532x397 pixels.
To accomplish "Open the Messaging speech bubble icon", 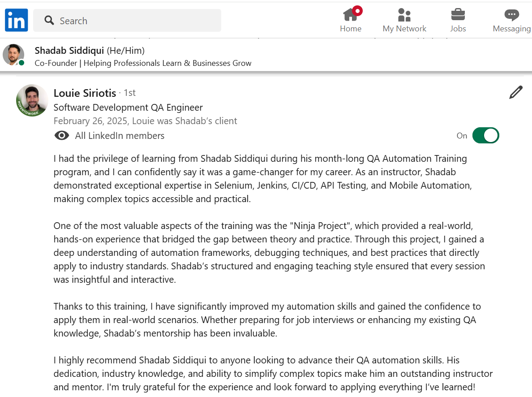I will tap(511, 15).
